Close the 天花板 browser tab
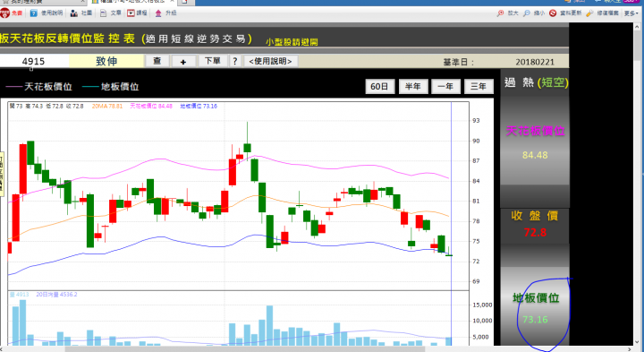644x352 pixels. (x=174, y=1)
